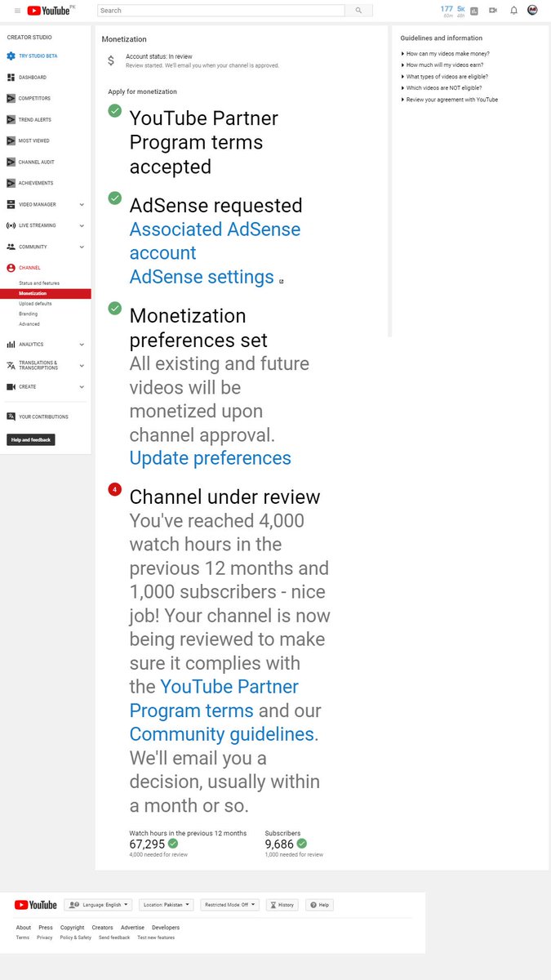Open the Test new features footer link
Image resolution: width=551 pixels, height=980 pixels.
click(x=156, y=938)
